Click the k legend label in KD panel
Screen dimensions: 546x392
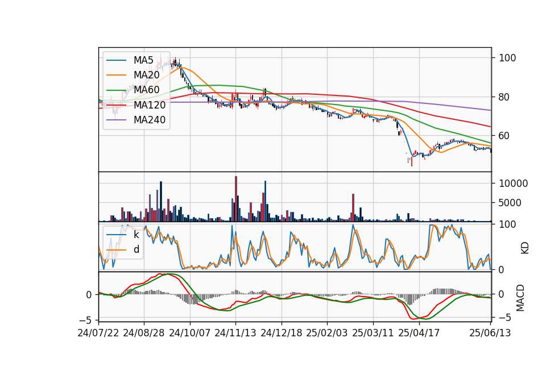pos(136,235)
